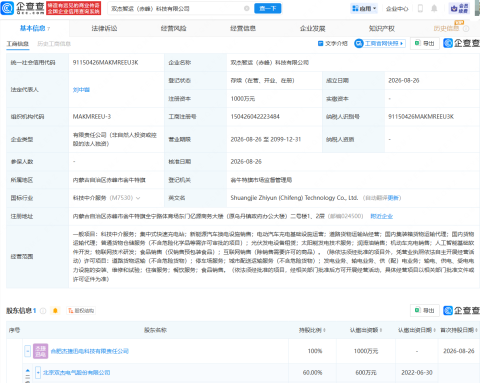The height and width of the screenshot is (383, 480).
Task: Switch to the 企业发展 tab
Action: [x=312, y=29]
